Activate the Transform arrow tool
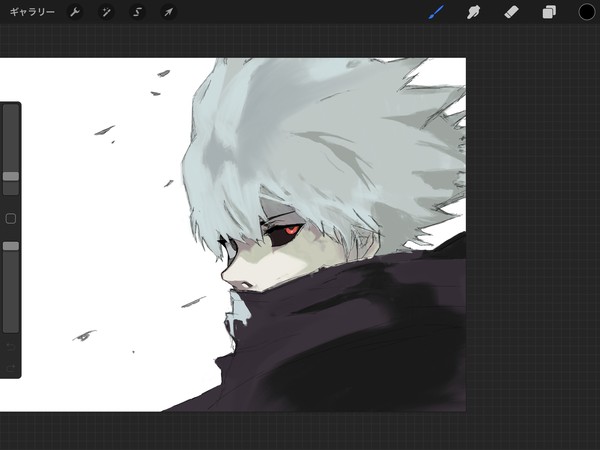This screenshot has height=450, width=600. (x=168, y=12)
